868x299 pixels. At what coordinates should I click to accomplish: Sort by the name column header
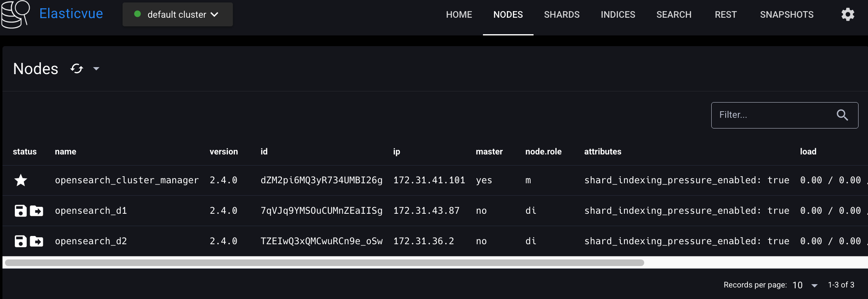coord(65,152)
